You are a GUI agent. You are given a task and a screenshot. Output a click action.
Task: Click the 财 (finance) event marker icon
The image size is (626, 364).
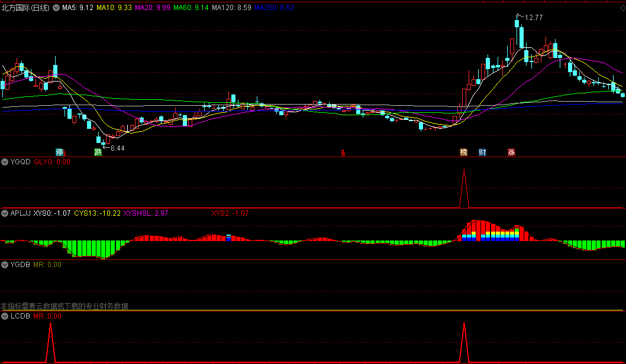(482, 152)
